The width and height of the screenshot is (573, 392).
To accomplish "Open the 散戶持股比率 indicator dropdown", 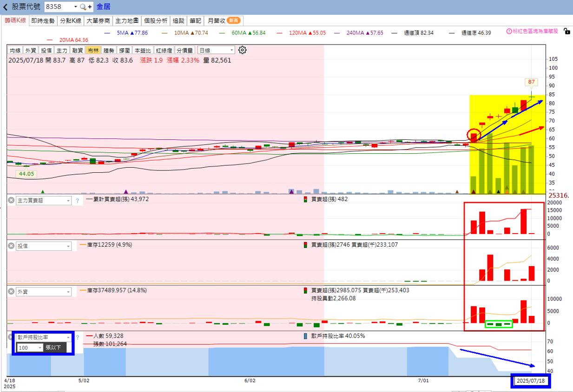I will [44, 337].
